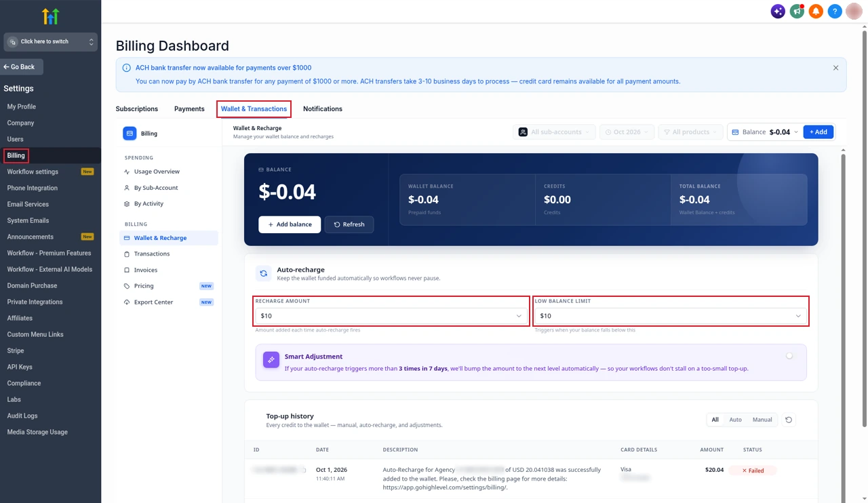This screenshot has width=868, height=503.
Task: Open the account switcher dropdown
Action: [x=51, y=42]
